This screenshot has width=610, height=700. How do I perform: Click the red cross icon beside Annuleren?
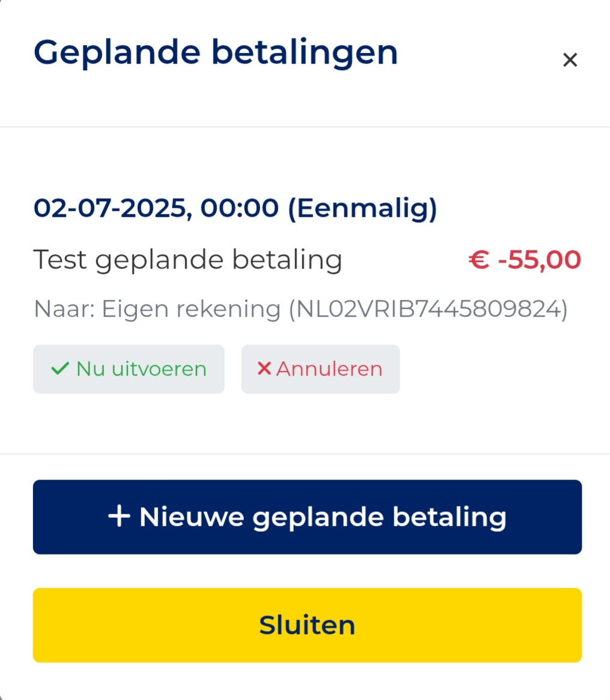tap(264, 369)
